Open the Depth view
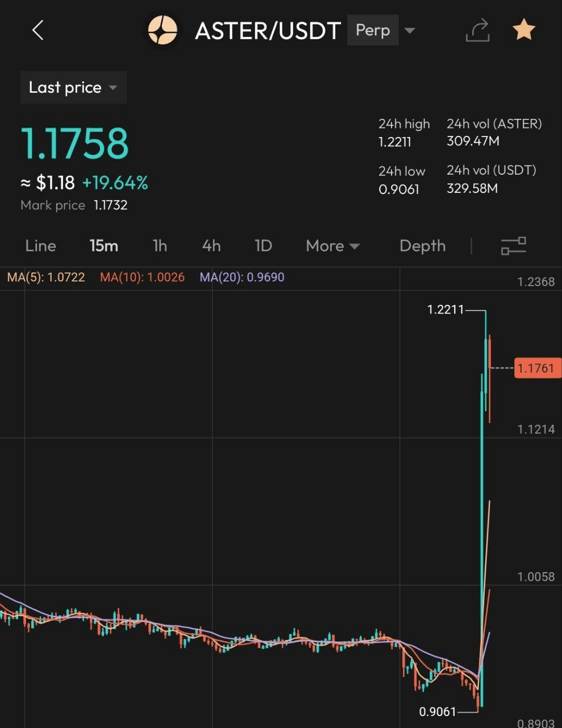This screenshot has height=728, width=562. pyautogui.click(x=422, y=246)
